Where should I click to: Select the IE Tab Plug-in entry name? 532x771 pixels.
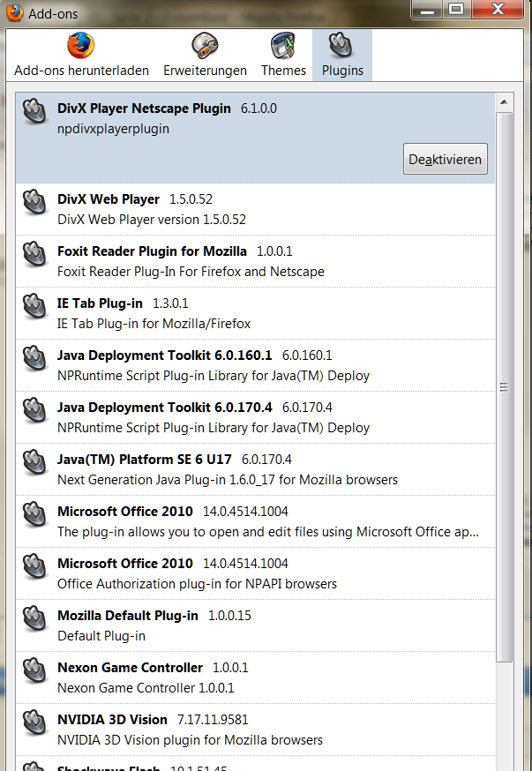(x=100, y=303)
